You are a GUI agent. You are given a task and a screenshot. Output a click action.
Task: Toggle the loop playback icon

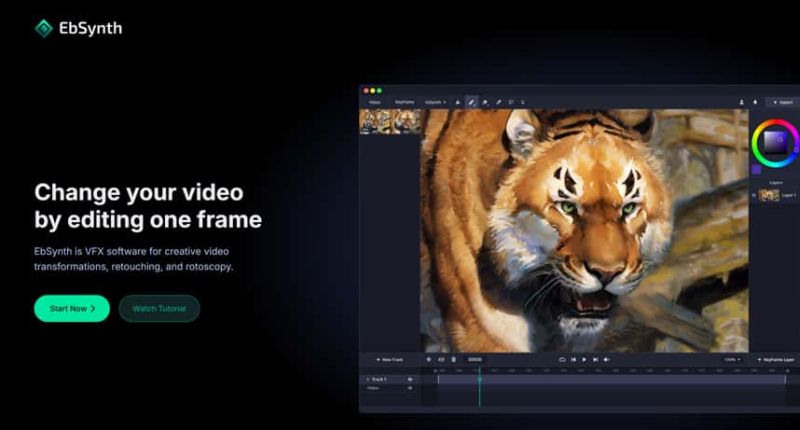[562, 359]
